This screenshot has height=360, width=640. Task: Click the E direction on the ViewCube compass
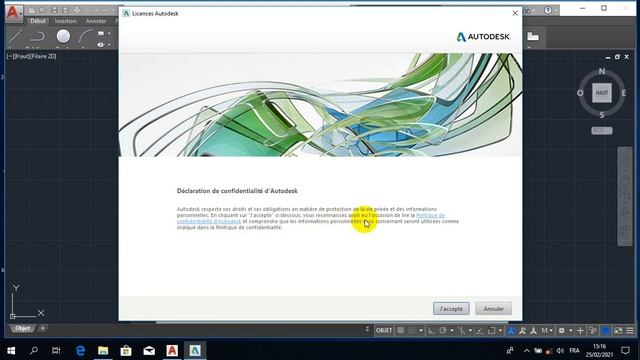624,93
